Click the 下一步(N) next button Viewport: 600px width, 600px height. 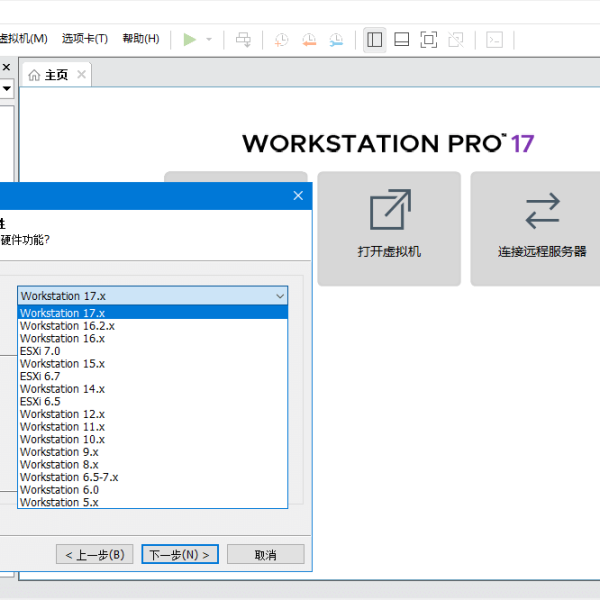click(x=180, y=554)
